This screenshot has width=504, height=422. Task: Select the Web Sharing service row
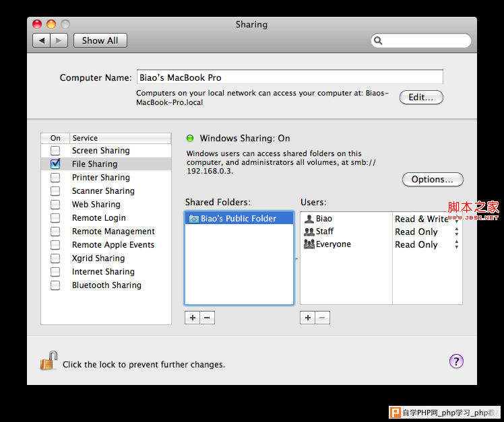coord(106,204)
